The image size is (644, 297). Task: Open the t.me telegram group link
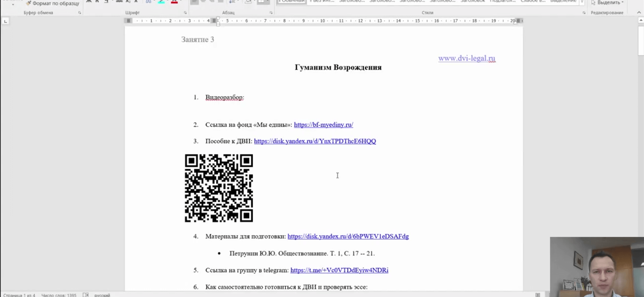click(339, 270)
